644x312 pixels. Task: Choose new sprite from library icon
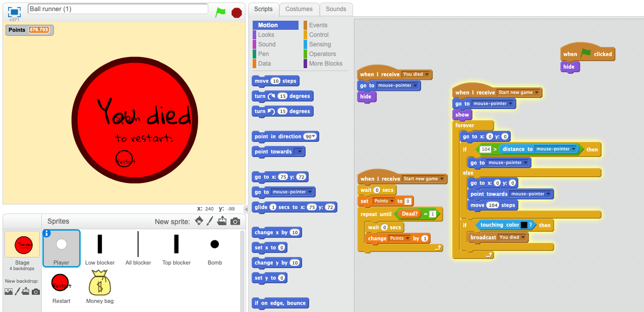pyautogui.click(x=199, y=221)
